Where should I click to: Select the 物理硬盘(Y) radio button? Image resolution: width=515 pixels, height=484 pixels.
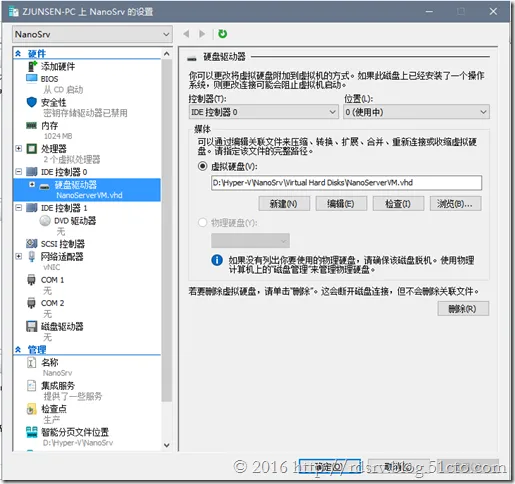(x=203, y=222)
